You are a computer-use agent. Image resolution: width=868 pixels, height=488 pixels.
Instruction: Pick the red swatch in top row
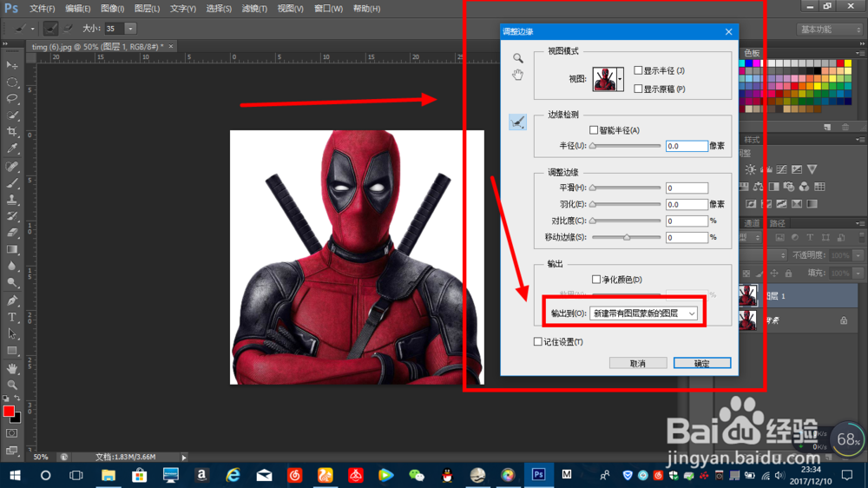point(840,63)
